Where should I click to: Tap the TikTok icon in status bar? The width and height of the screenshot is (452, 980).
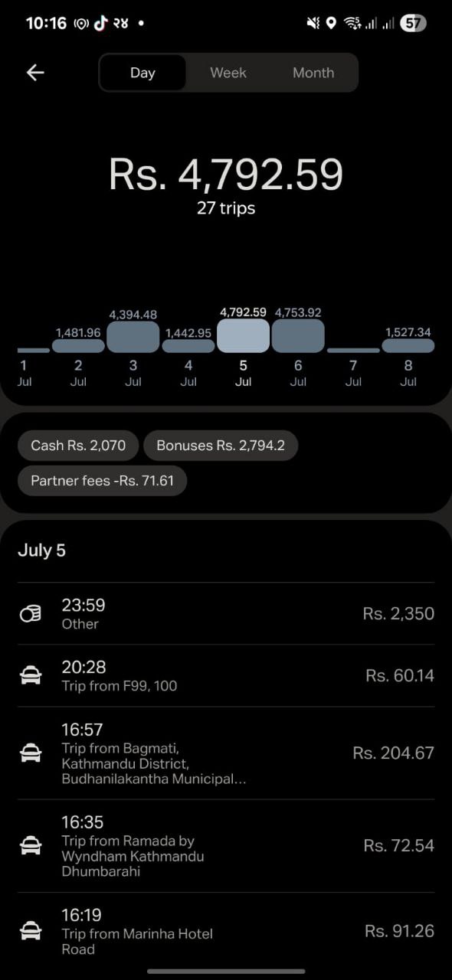[x=101, y=23]
